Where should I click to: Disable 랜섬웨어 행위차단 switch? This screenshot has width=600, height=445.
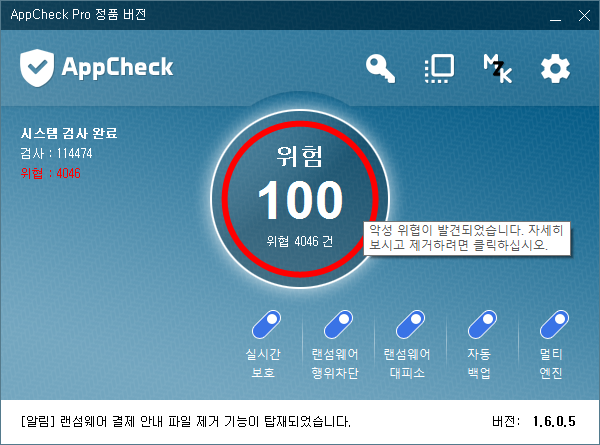[x=336, y=326]
